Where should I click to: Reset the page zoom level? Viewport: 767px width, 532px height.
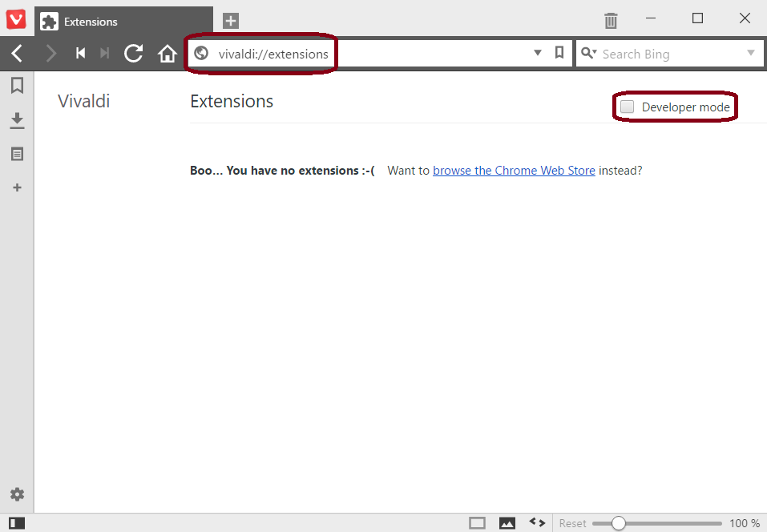[x=572, y=523]
